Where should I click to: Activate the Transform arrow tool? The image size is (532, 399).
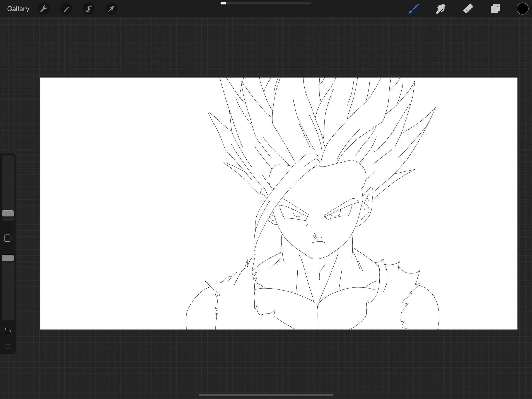[x=111, y=9]
